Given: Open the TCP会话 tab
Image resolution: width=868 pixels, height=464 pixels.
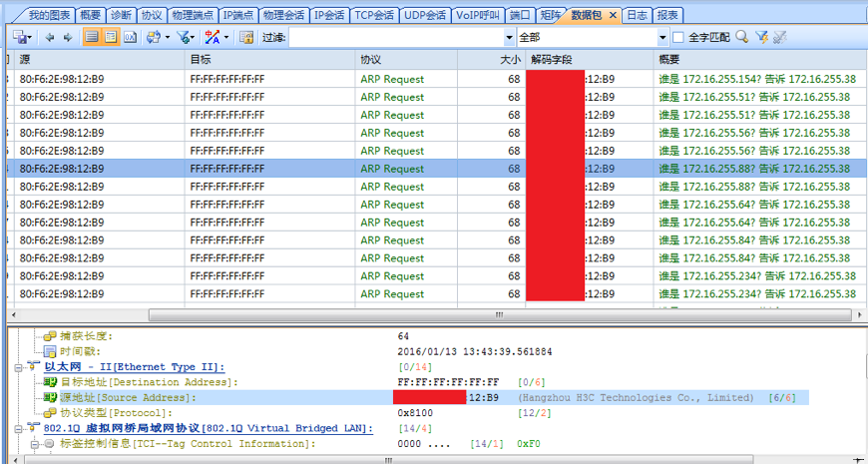Looking at the screenshot, I should pyautogui.click(x=374, y=15).
